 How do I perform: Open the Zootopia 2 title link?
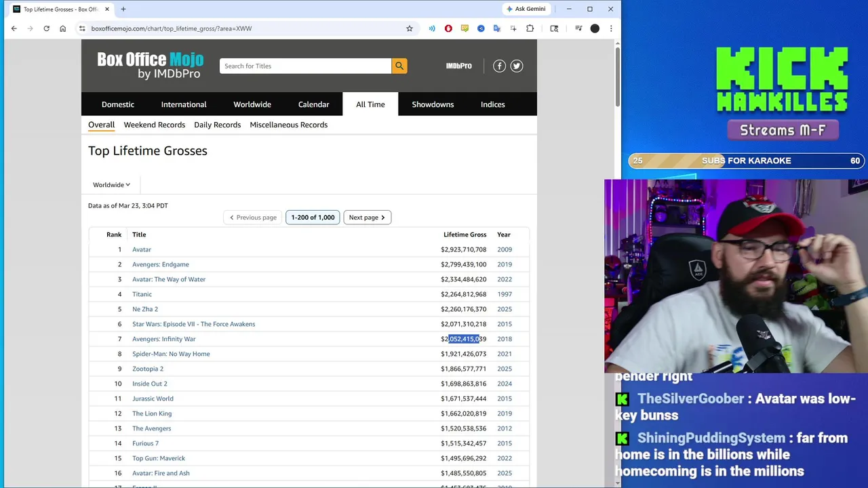148,369
